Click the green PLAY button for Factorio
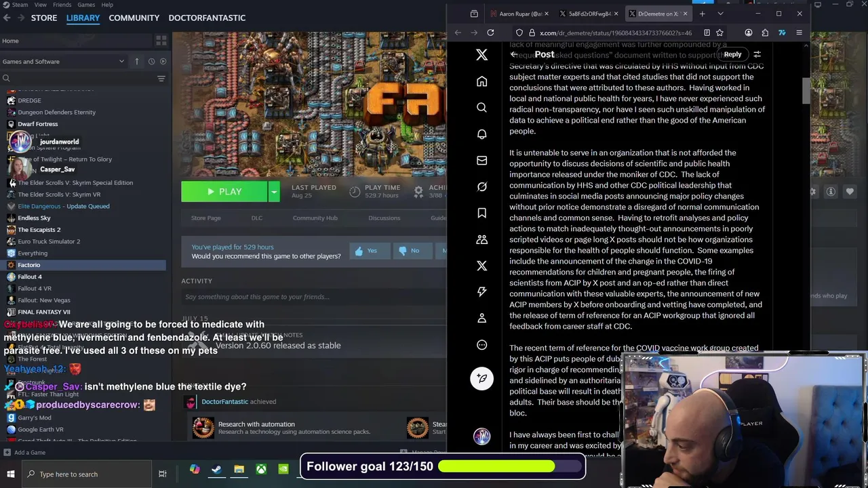The image size is (868, 488). click(224, 192)
